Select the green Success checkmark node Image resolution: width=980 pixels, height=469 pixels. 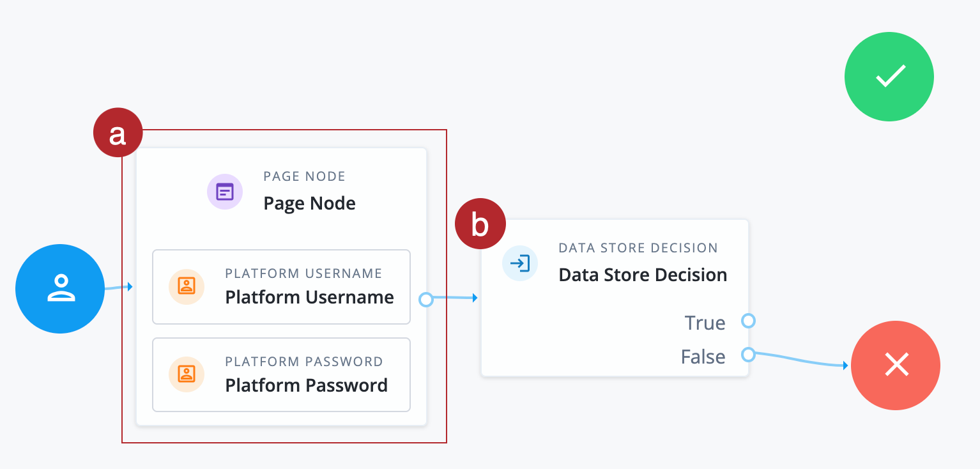point(889,77)
